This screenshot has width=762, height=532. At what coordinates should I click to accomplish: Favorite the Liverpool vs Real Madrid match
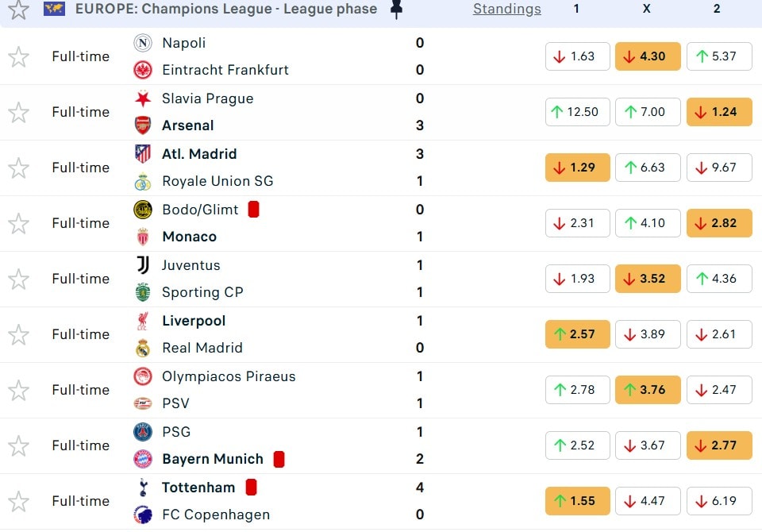click(18, 334)
